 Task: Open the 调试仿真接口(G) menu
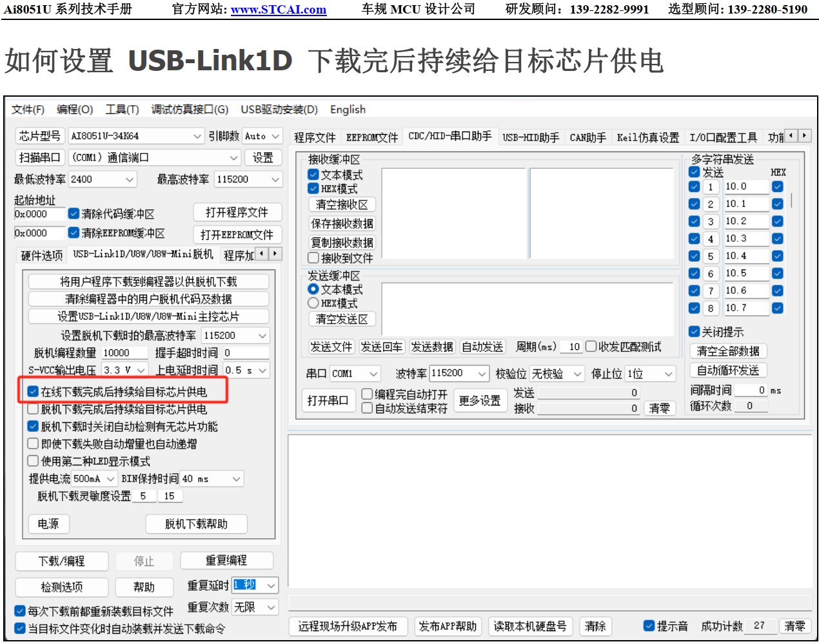190,110
